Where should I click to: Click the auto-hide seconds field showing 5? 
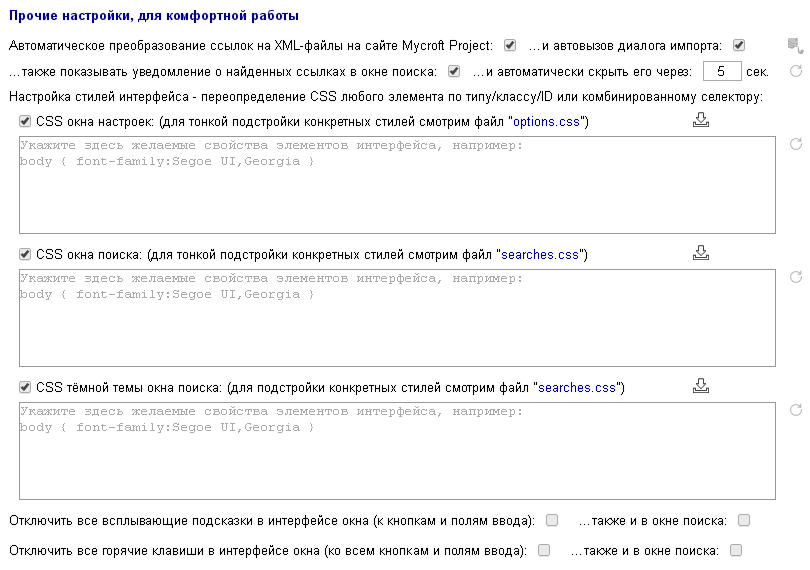722,71
